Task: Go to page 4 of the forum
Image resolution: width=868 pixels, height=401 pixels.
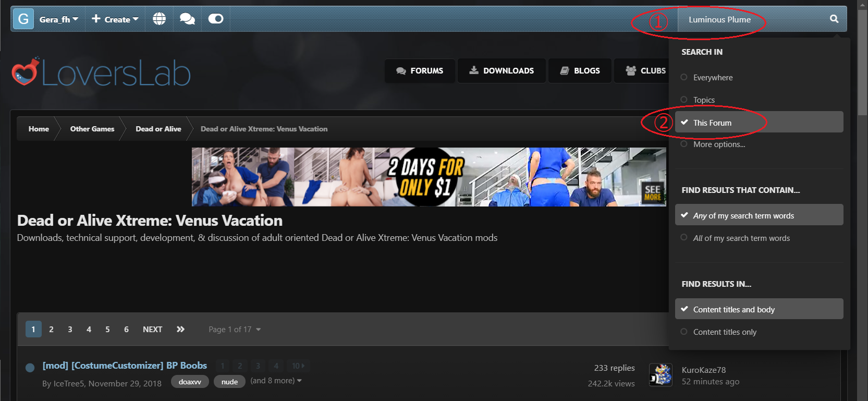Action: click(x=89, y=329)
